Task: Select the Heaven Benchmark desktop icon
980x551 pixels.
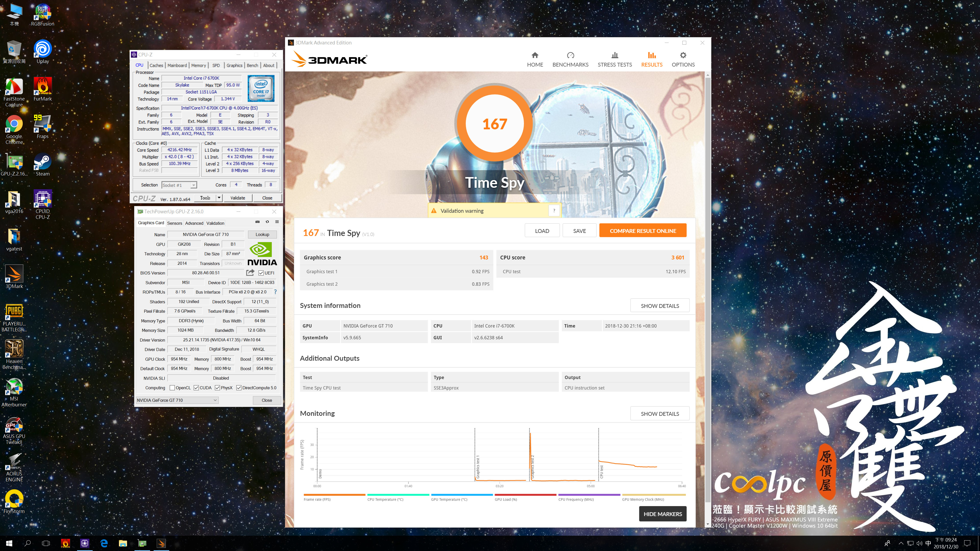Action: point(14,354)
